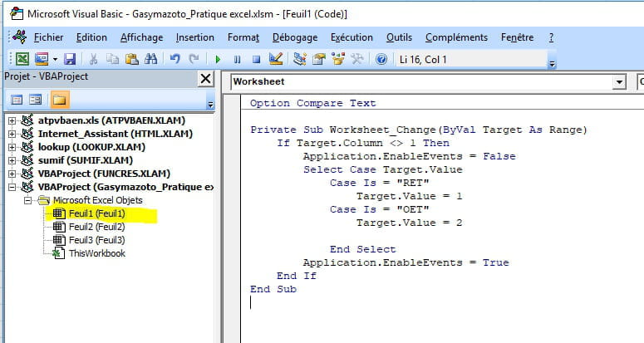Open the Insertion menu
This screenshot has width=644, height=343.
pyautogui.click(x=194, y=37)
